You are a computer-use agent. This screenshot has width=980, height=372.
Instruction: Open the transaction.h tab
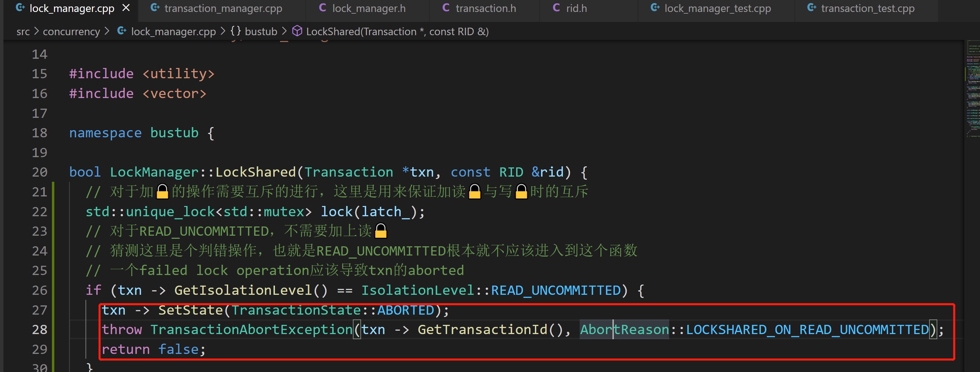[x=485, y=8]
